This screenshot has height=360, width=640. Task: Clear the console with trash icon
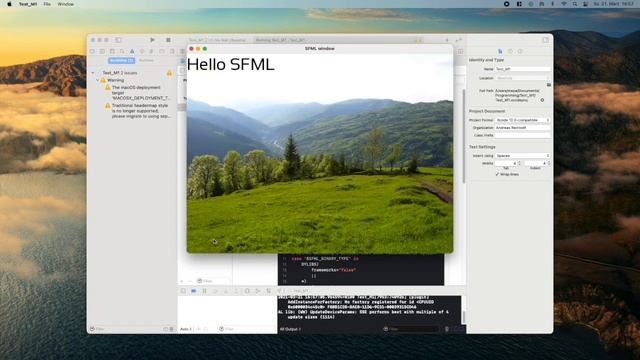pos(447,329)
